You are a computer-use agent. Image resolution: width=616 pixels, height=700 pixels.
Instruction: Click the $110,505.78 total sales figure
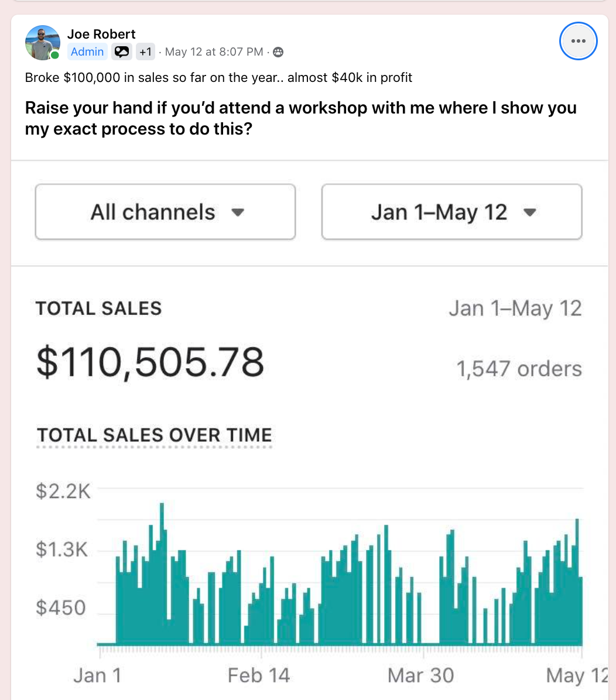[150, 361]
